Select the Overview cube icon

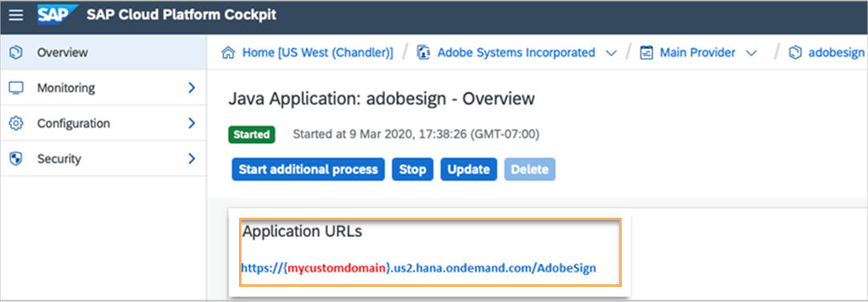tap(16, 53)
